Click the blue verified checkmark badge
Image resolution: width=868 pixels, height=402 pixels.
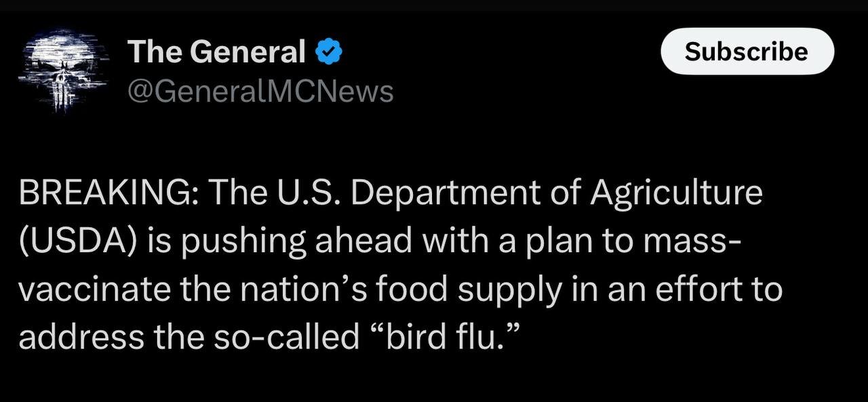click(330, 52)
